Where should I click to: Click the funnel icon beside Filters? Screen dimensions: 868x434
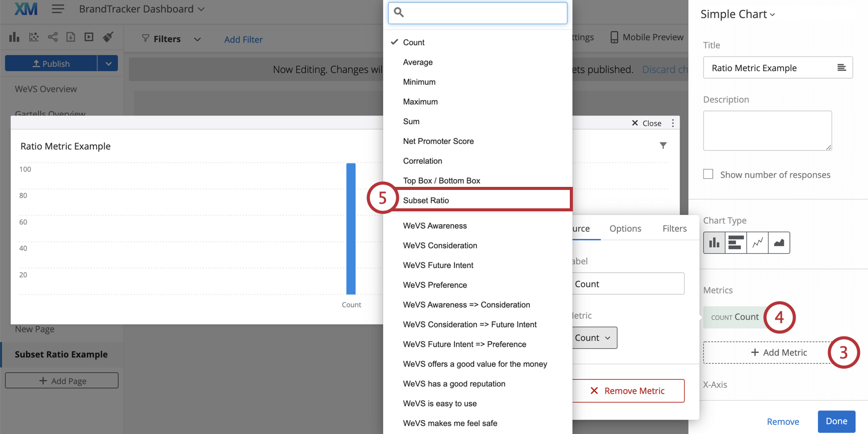tap(146, 38)
